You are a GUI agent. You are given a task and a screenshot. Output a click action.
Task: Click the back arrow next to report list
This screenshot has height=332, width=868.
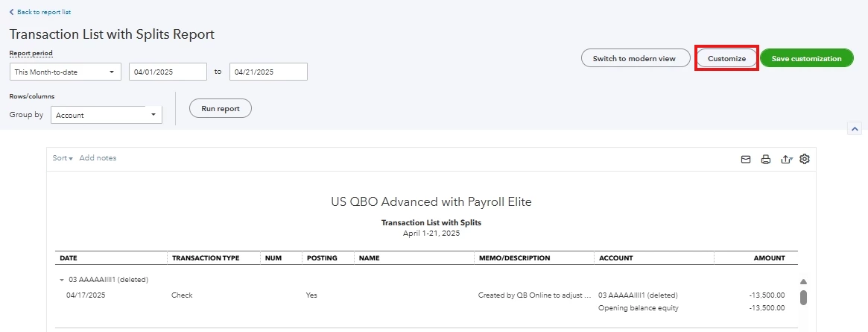(12, 12)
